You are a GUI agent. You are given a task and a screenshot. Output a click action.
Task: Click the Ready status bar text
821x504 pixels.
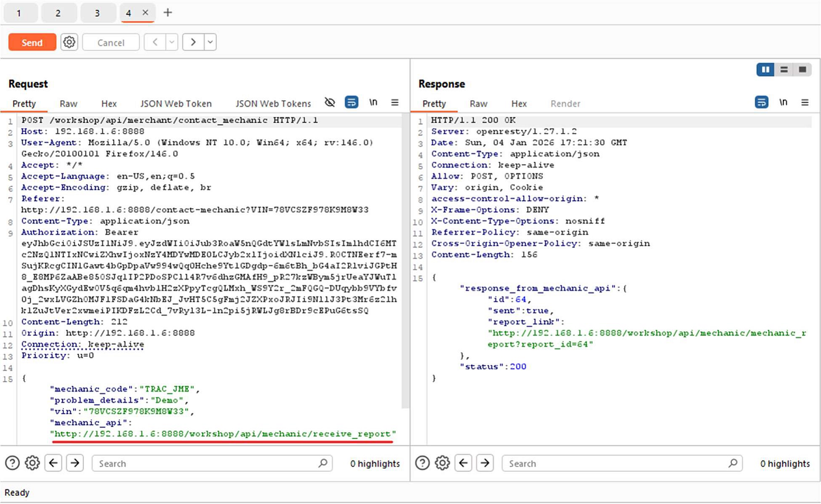click(x=17, y=493)
